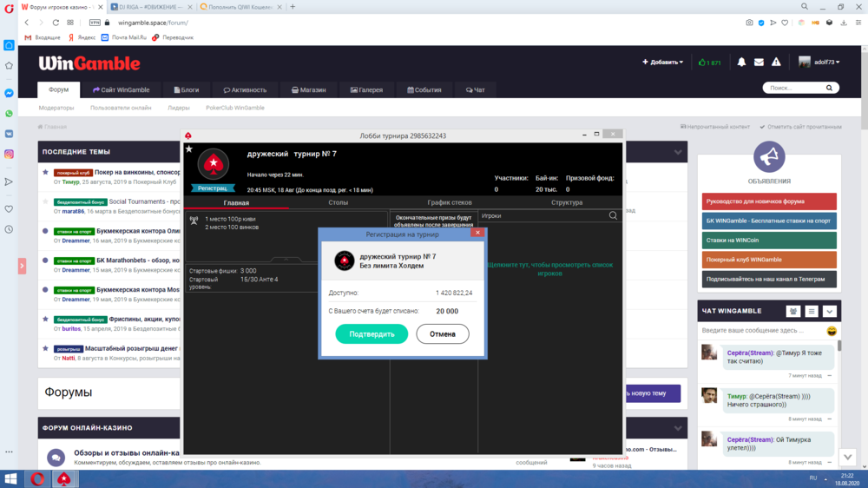Click the emoji smiley in chat input

(x=832, y=331)
